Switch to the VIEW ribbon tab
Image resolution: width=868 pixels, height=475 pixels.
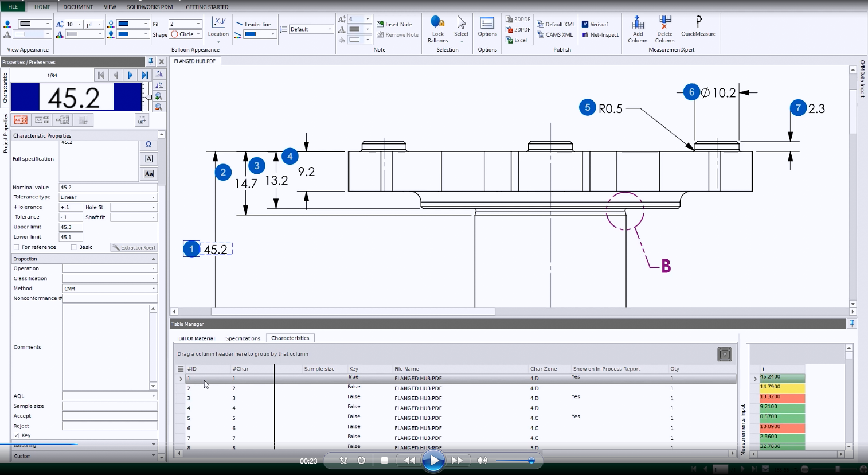coord(110,7)
